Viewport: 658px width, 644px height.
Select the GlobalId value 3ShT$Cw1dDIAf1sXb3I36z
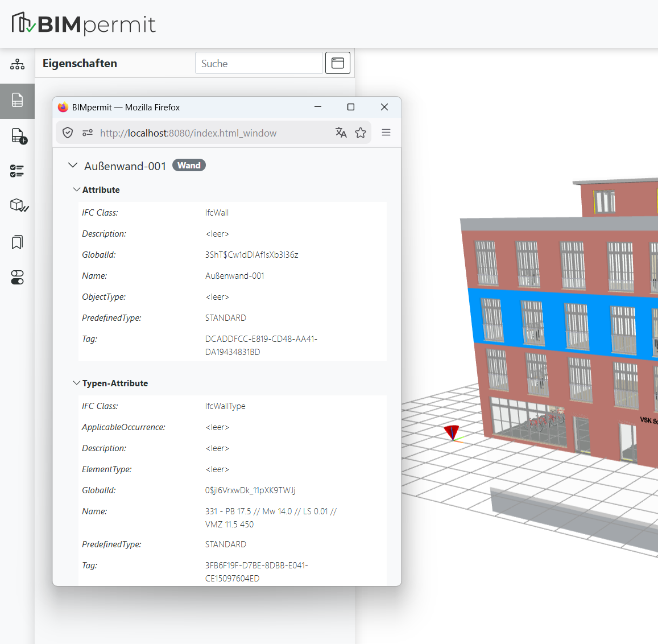[252, 255]
